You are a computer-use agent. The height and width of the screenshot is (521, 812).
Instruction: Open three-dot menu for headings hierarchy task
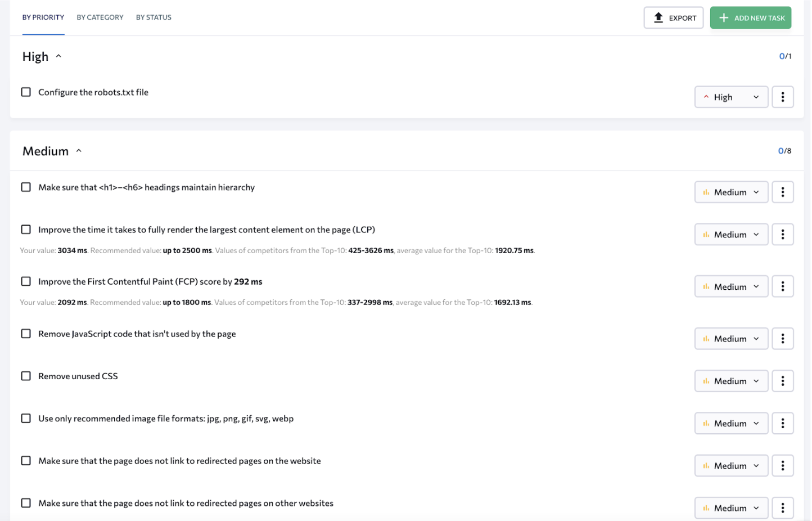(782, 192)
